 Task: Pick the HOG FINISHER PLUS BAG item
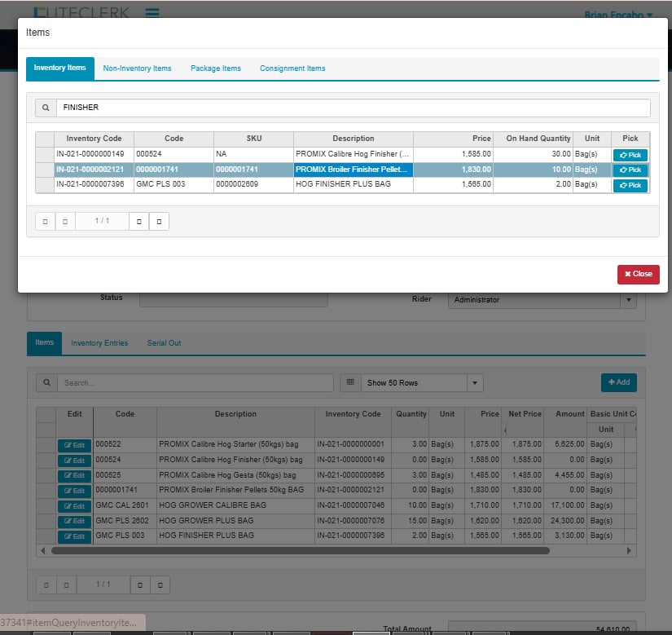pyautogui.click(x=630, y=186)
